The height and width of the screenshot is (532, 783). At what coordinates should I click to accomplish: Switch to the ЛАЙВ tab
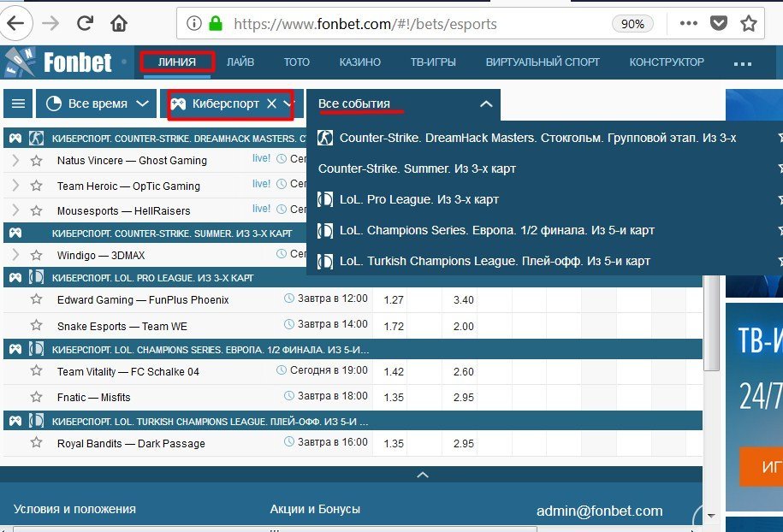click(240, 62)
